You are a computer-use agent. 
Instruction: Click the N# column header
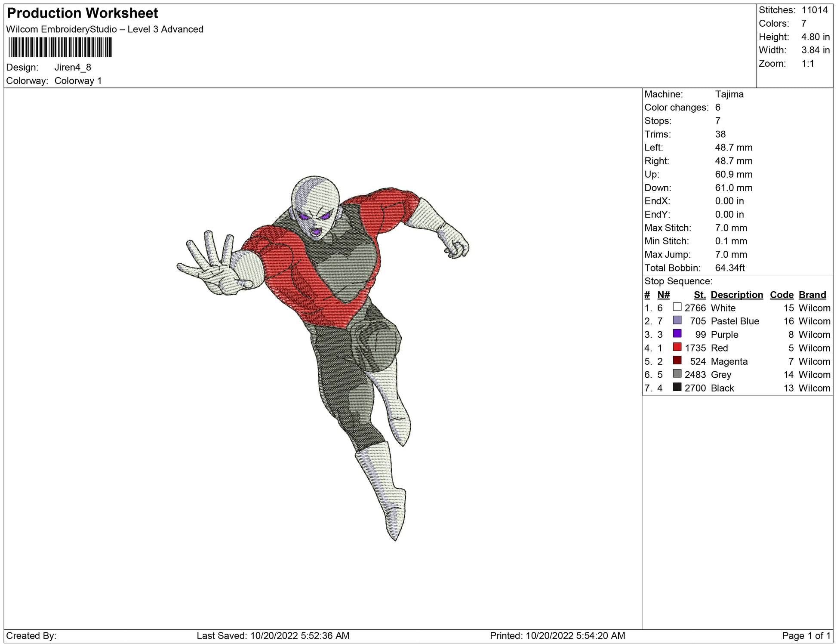pos(663,295)
